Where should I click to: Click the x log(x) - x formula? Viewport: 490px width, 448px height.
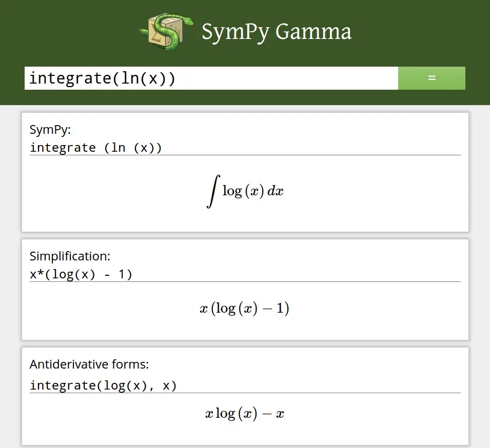245,413
